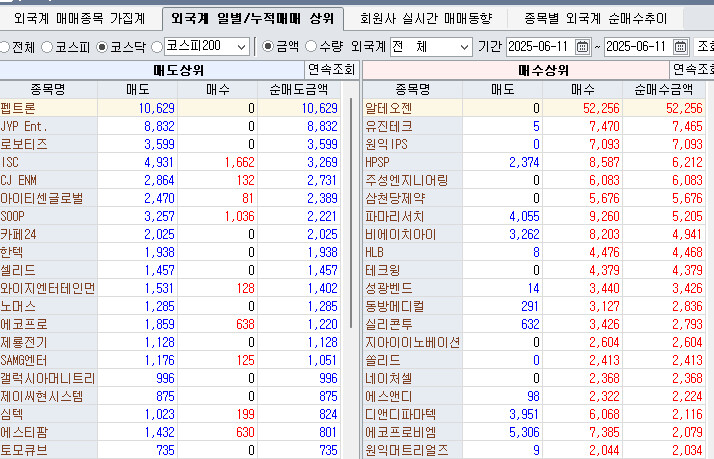Select 심텍 stock name
This screenshot has height=459, width=714.
pyautogui.click(x=12, y=414)
